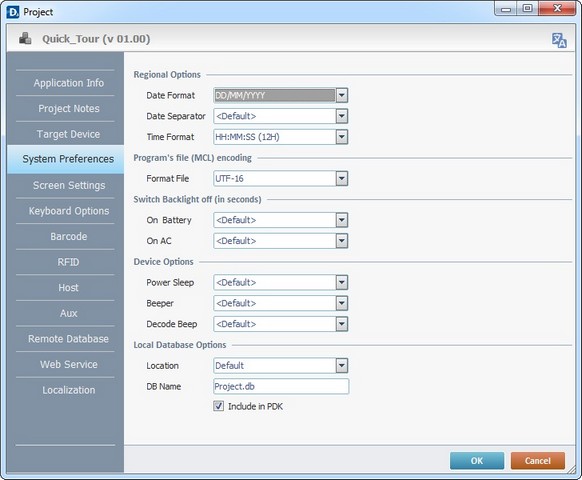Click the DB Name input field
Image resolution: width=582 pixels, height=480 pixels.
click(281, 386)
